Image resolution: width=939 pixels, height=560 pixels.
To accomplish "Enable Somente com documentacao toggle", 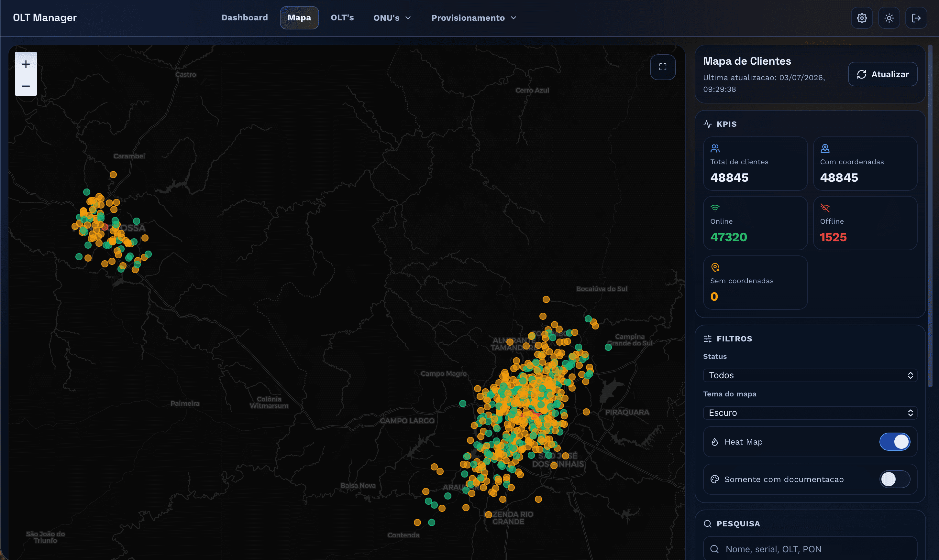I will coord(894,479).
